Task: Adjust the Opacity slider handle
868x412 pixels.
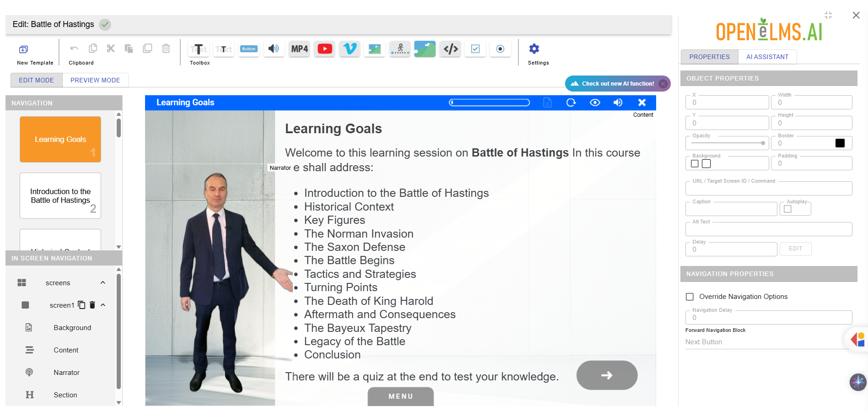Action: (x=763, y=143)
